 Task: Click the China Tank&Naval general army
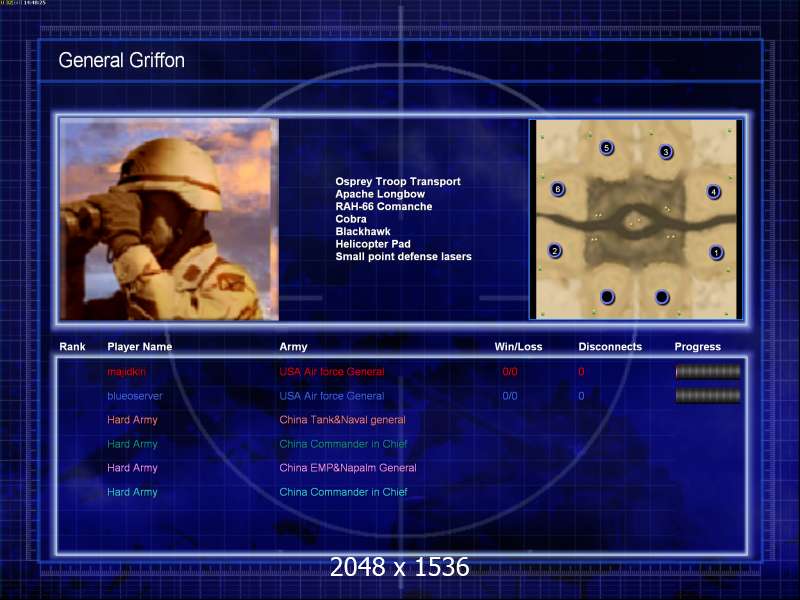tap(342, 420)
